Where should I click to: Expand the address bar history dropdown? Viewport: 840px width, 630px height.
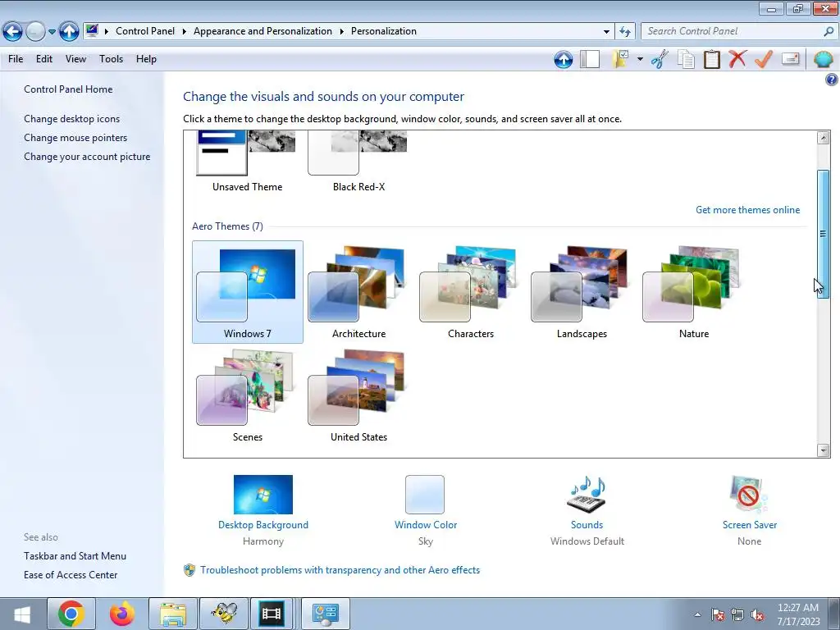[606, 32]
